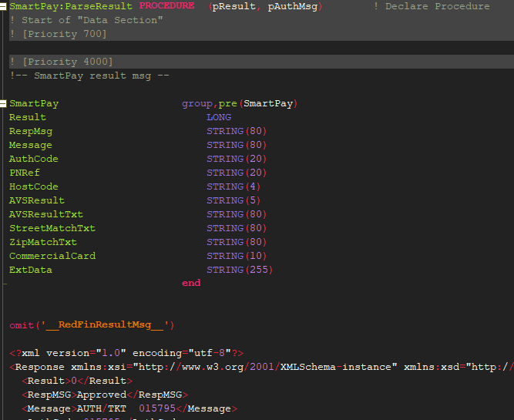Image resolution: width=514 pixels, height=420 pixels.
Task: Click the end keyword closing group
Action: pos(191,283)
